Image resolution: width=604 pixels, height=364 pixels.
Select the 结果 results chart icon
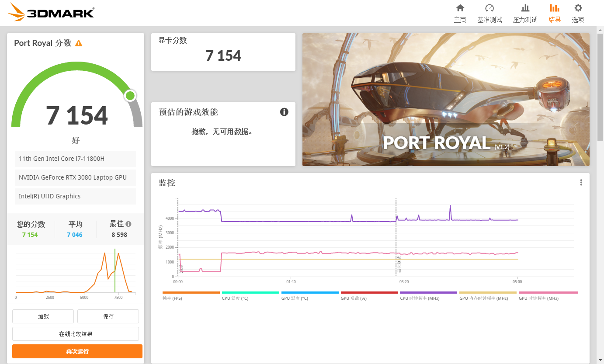[555, 8]
